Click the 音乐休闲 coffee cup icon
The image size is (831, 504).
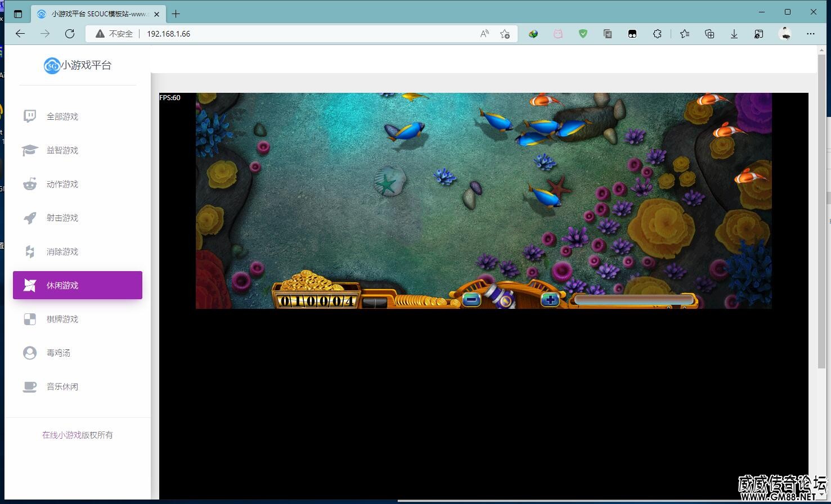point(30,386)
